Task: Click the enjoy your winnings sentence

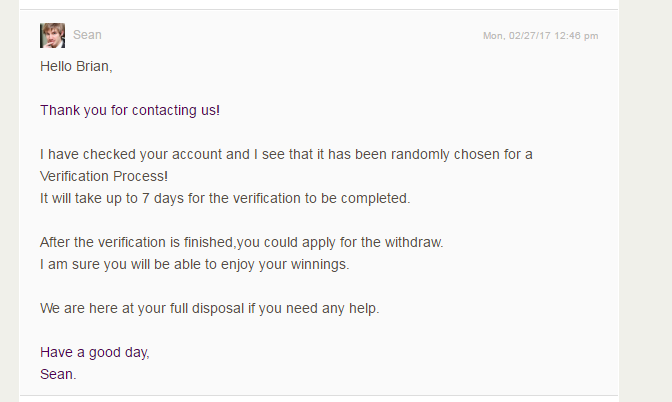Action: (x=195, y=264)
